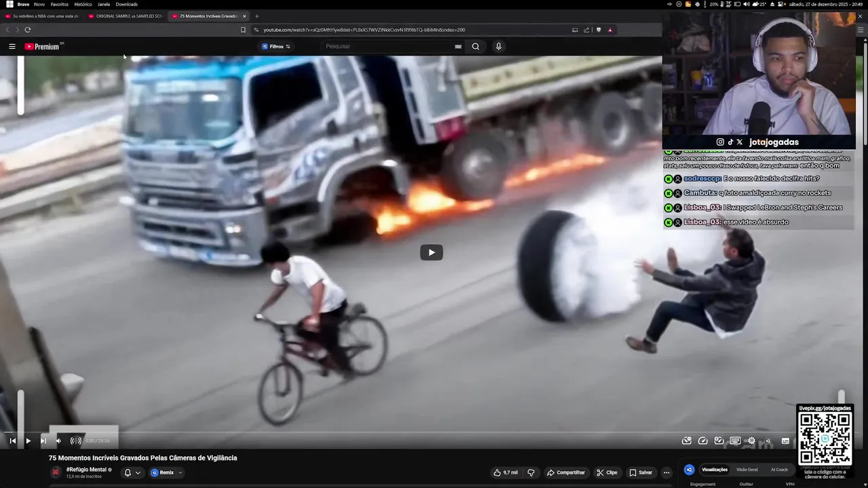Mute the video volume speaker icon
Screen dimensions: 868x488
coord(58,441)
